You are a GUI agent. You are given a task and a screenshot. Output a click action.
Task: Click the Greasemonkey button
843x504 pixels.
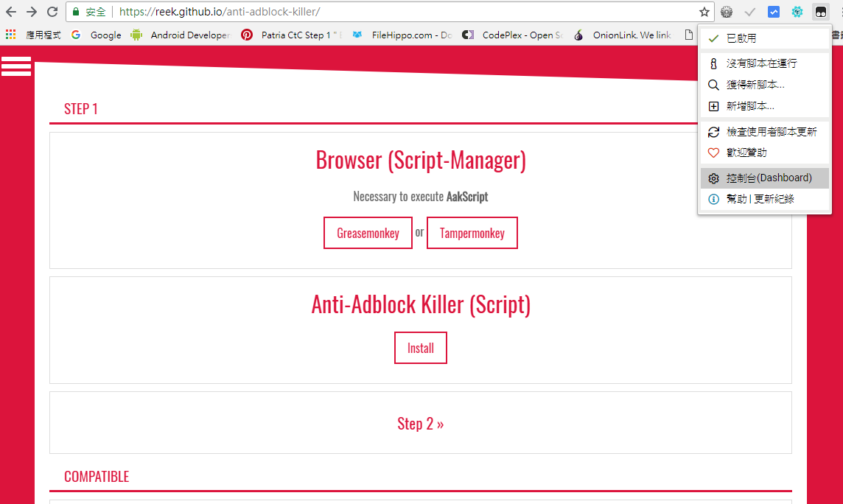click(368, 233)
